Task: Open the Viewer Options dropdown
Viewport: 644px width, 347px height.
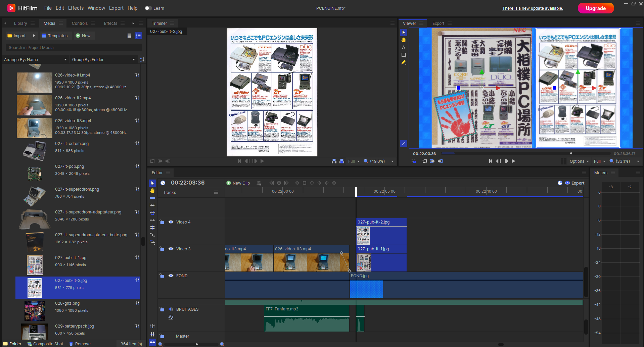Action: pyautogui.click(x=579, y=161)
